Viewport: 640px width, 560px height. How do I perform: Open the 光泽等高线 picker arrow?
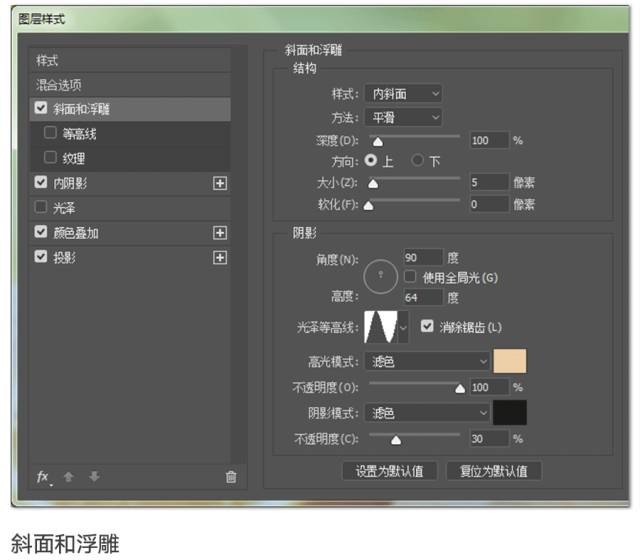[x=403, y=327]
